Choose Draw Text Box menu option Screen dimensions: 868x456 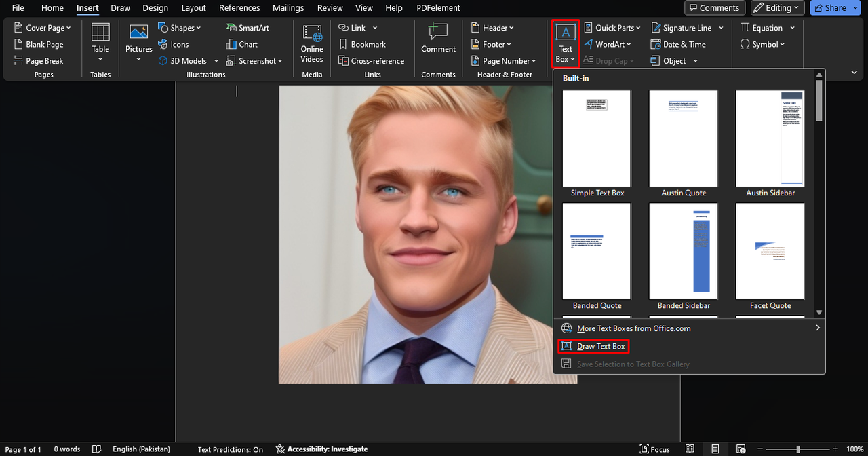tap(600, 346)
